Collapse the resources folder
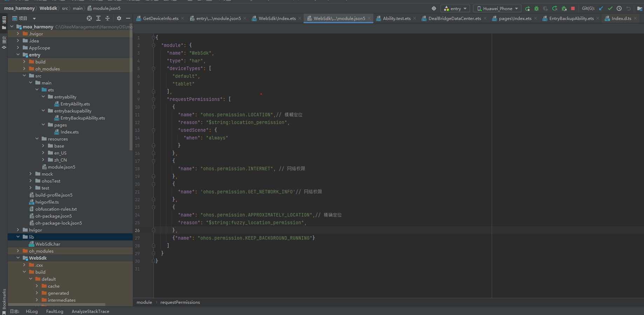 (37, 139)
